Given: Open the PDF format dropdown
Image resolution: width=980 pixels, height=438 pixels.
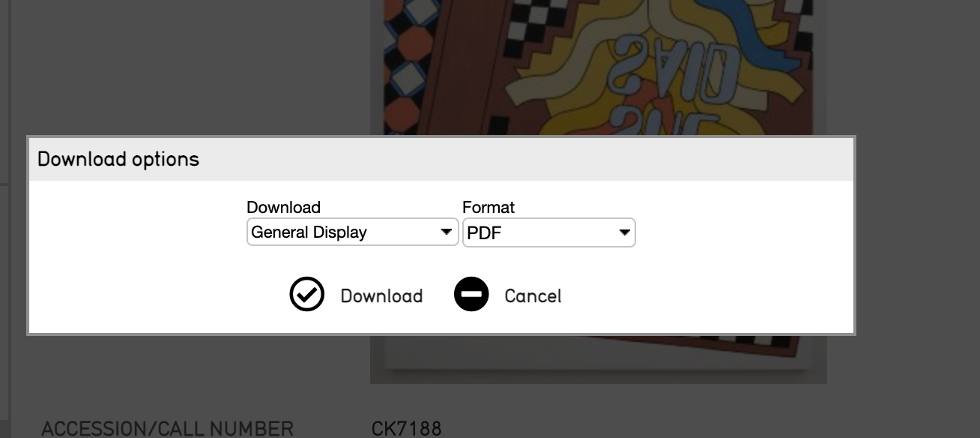Looking at the screenshot, I should [x=549, y=232].
